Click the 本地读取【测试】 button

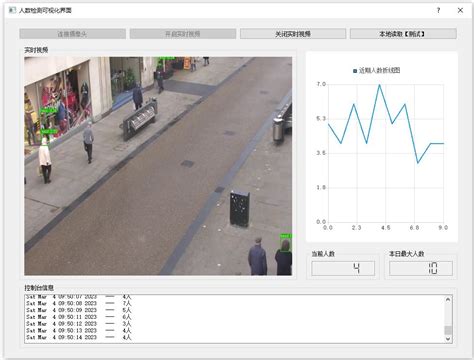click(403, 34)
